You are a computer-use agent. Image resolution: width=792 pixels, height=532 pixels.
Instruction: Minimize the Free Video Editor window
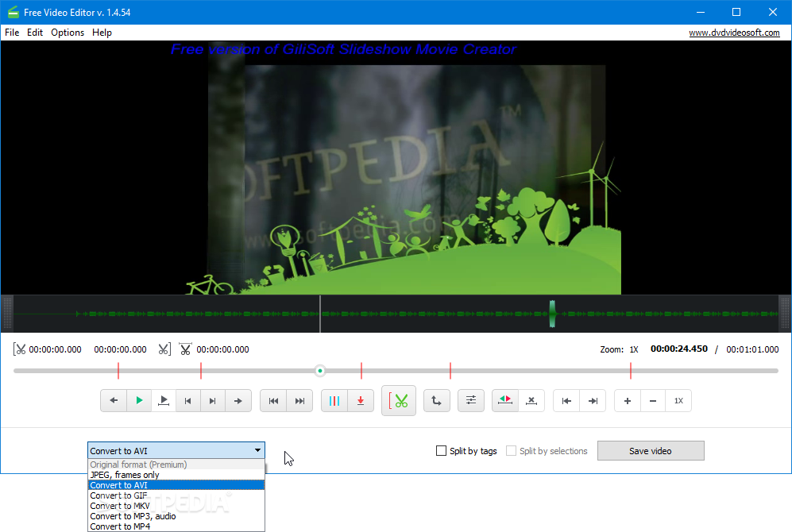point(701,12)
